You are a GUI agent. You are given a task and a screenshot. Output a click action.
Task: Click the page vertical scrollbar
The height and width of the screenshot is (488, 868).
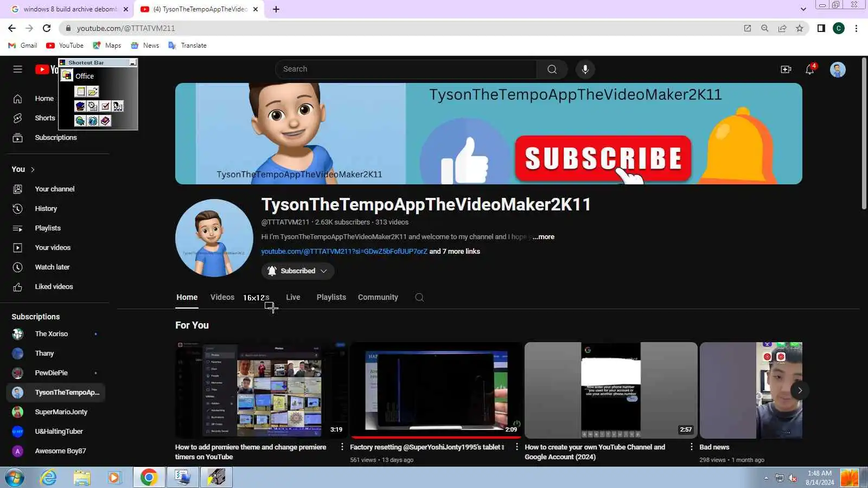pyautogui.click(x=864, y=133)
